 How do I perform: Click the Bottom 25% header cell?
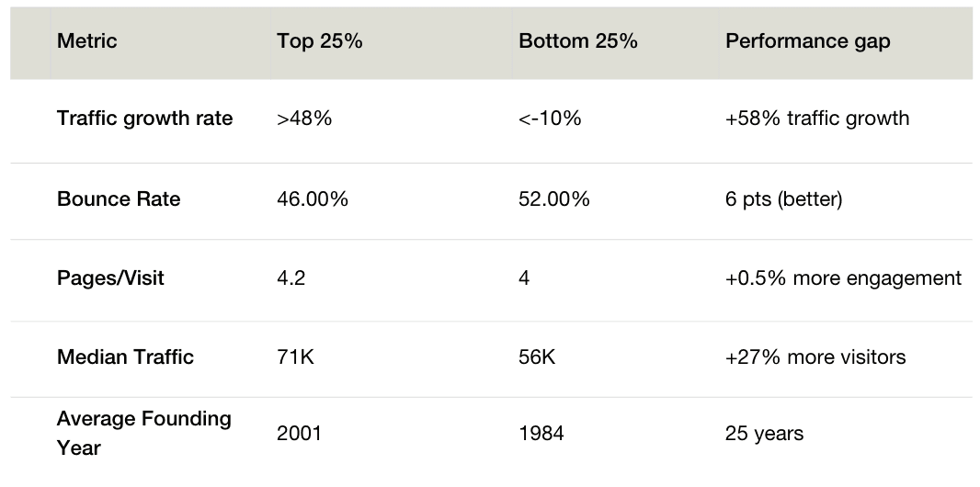pos(578,41)
